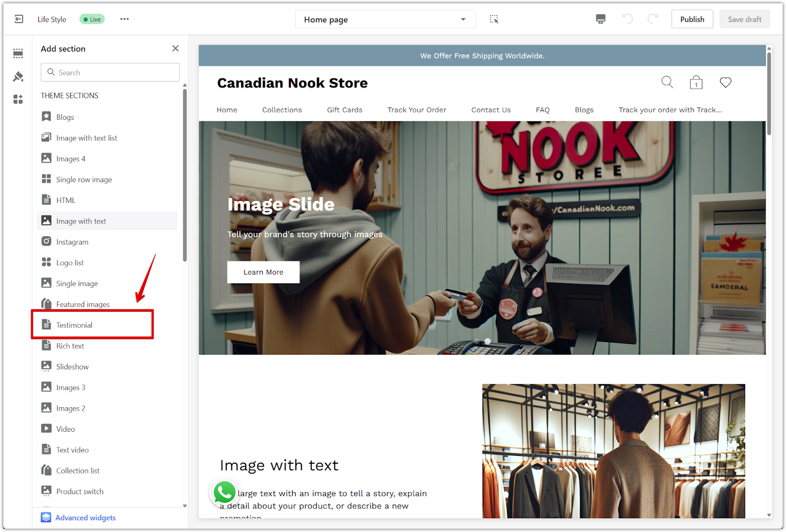Open the shopping bag cart icon

696,82
